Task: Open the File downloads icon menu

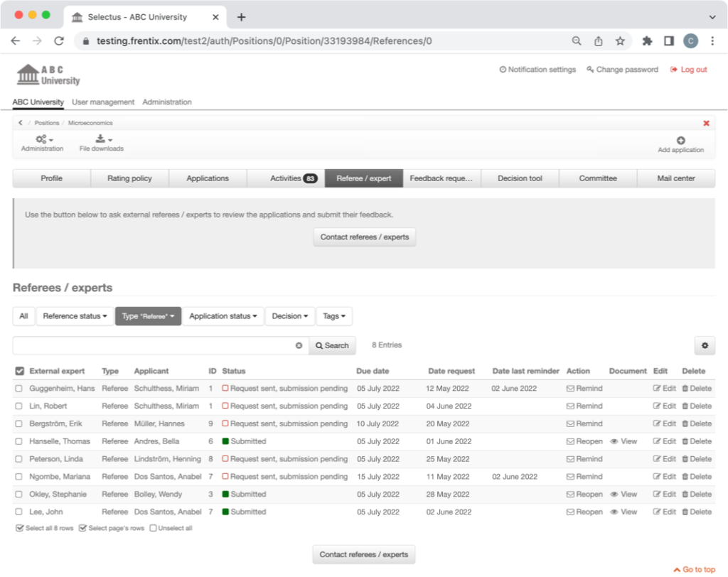Action: point(101,139)
